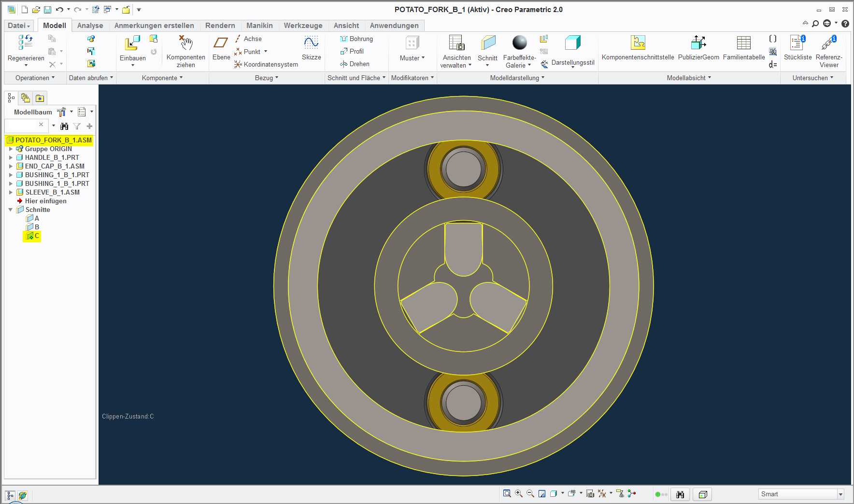Open the Familientabelle tool

[743, 42]
